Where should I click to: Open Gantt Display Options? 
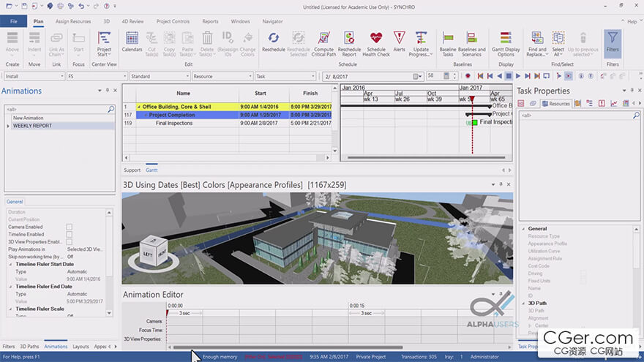coord(506,44)
